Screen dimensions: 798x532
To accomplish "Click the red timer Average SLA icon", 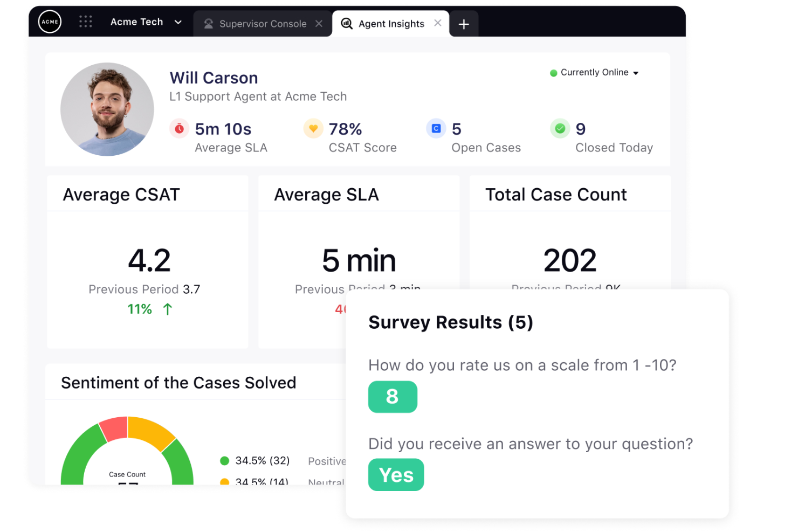I will coord(180,129).
